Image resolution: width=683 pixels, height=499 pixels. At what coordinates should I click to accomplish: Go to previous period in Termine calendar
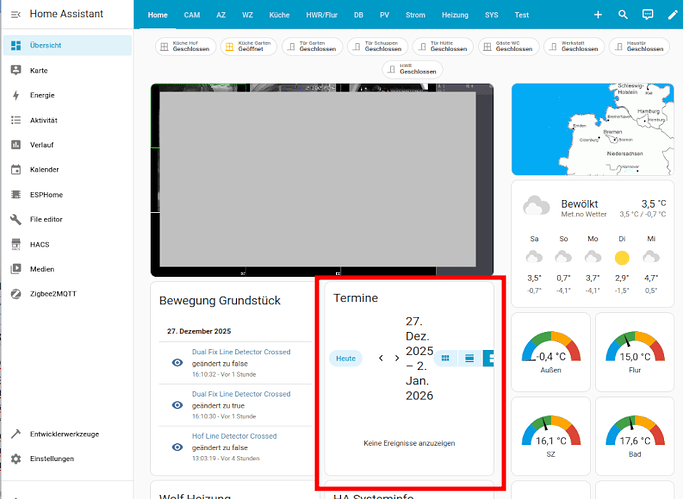click(381, 358)
